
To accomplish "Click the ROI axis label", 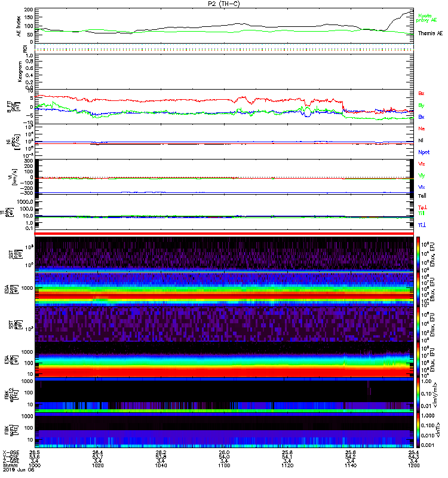I will [25, 49].
